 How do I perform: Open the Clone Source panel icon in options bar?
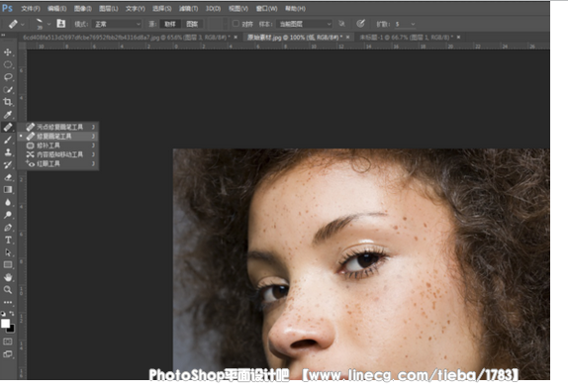click(61, 24)
